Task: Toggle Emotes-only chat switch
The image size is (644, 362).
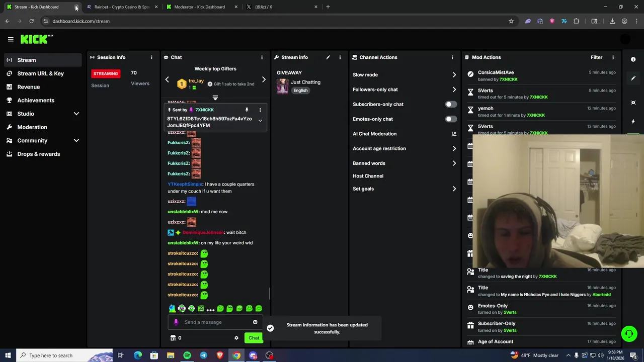Action: pyautogui.click(x=451, y=119)
